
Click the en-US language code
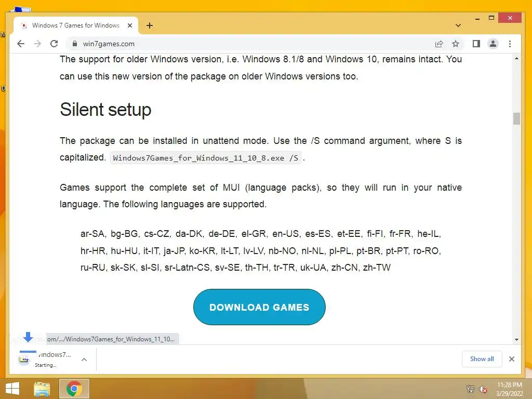coord(285,234)
